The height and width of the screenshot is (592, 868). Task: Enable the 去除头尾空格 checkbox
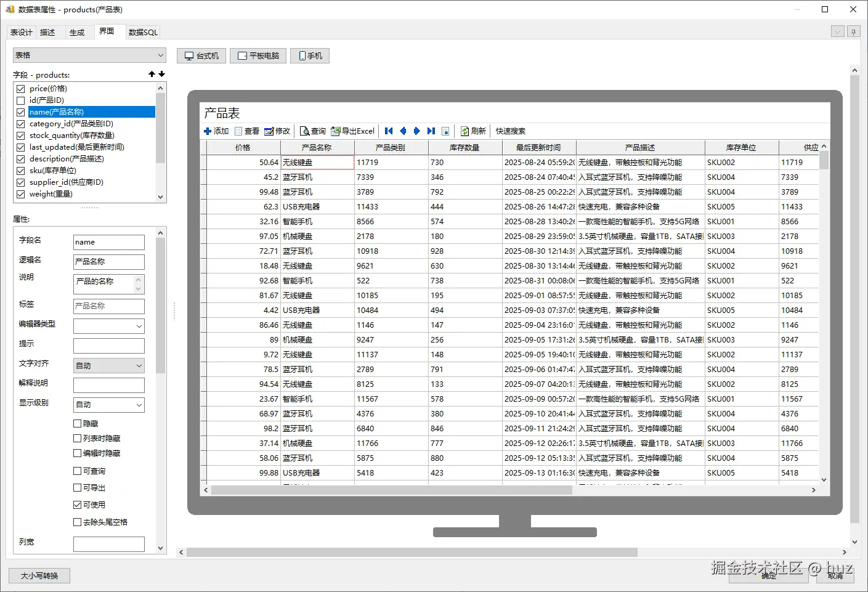(x=78, y=522)
